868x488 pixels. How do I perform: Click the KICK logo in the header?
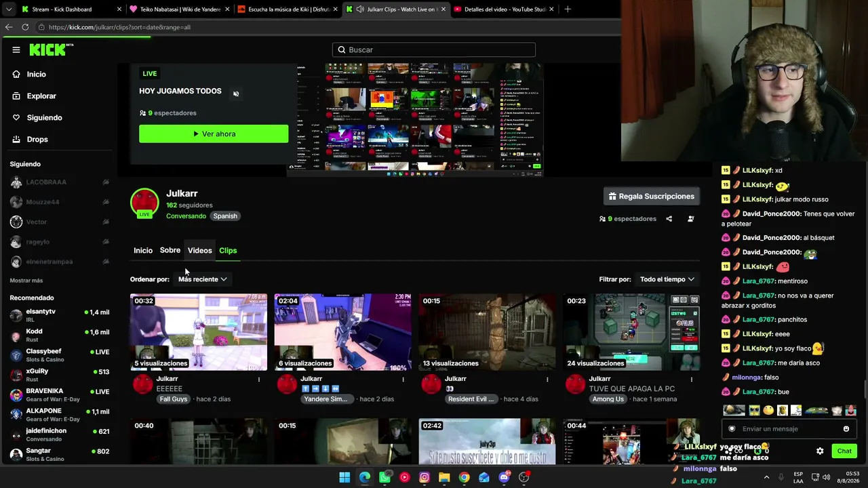[51, 49]
